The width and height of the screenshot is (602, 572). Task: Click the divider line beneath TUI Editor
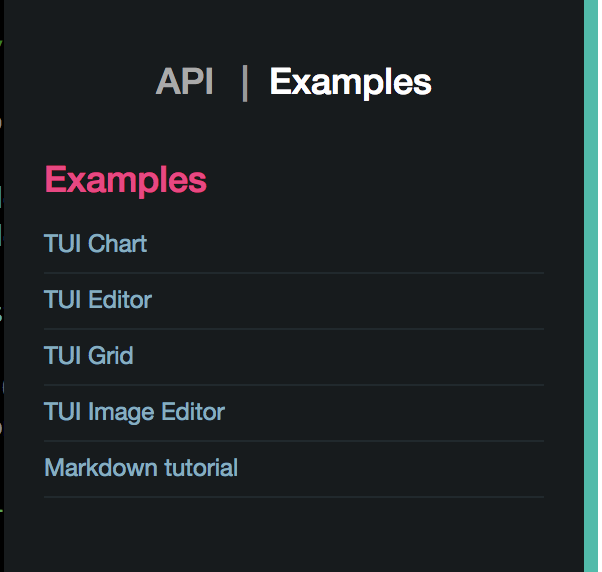tap(294, 329)
